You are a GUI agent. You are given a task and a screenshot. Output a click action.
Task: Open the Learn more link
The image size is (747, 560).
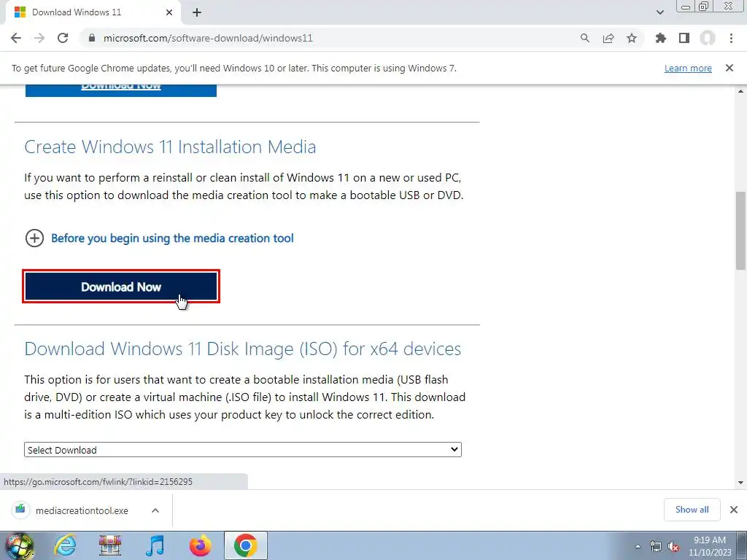(688, 68)
